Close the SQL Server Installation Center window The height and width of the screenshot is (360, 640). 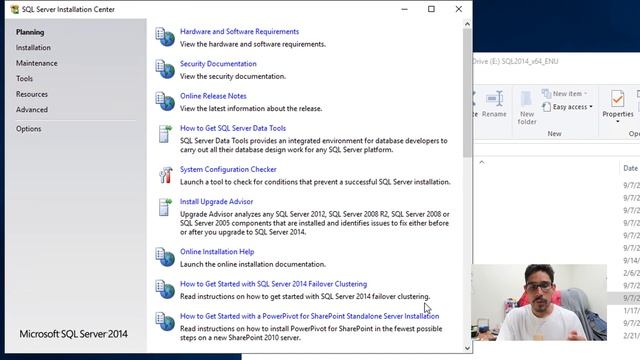(x=459, y=9)
